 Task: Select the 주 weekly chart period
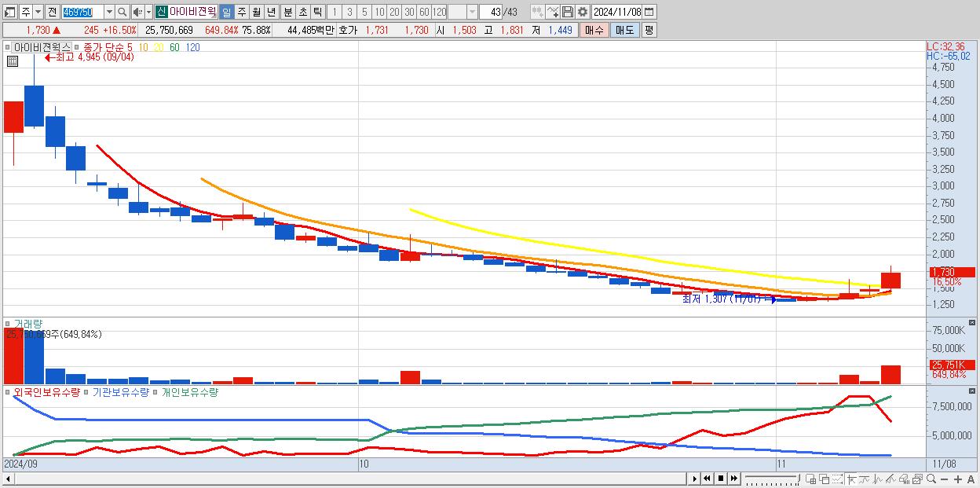point(241,12)
